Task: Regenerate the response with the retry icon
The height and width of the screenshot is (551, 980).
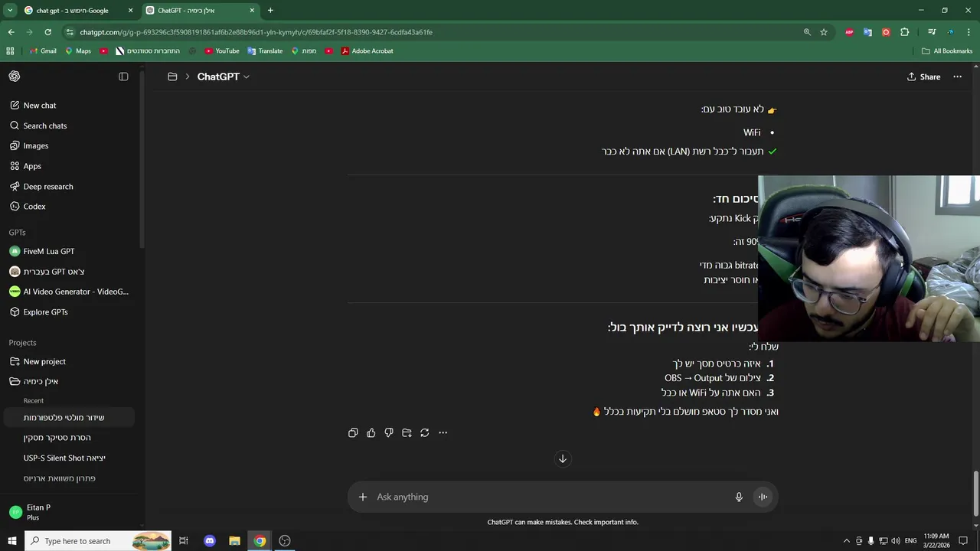Action: (425, 433)
